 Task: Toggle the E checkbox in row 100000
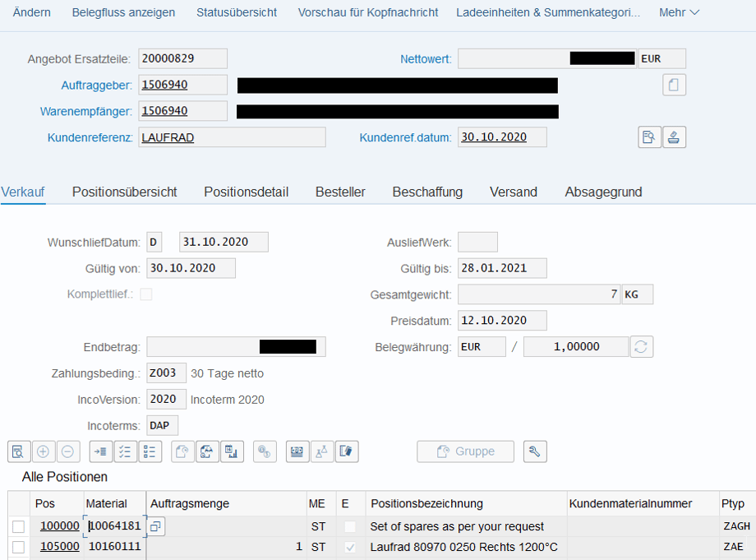pyautogui.click(x=350, y=526)
